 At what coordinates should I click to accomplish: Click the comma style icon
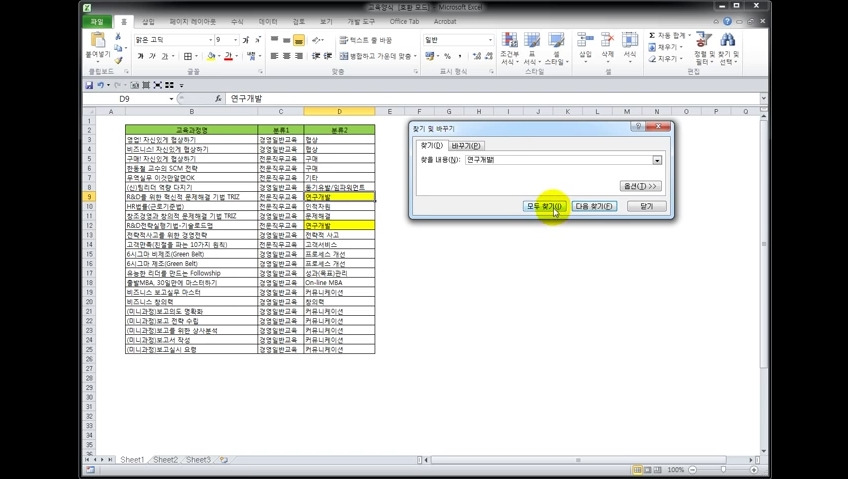(460, 56)
